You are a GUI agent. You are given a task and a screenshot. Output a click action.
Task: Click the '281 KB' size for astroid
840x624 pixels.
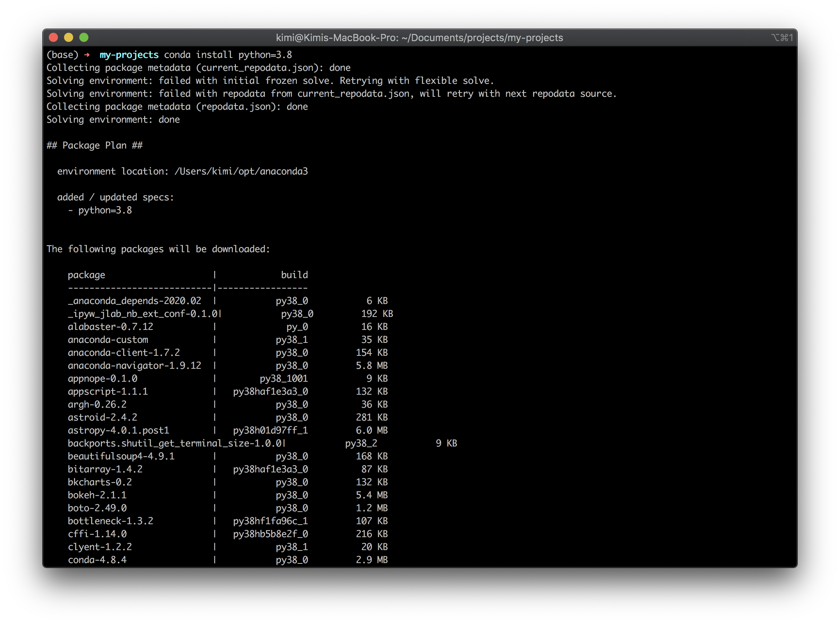[372, 418]
